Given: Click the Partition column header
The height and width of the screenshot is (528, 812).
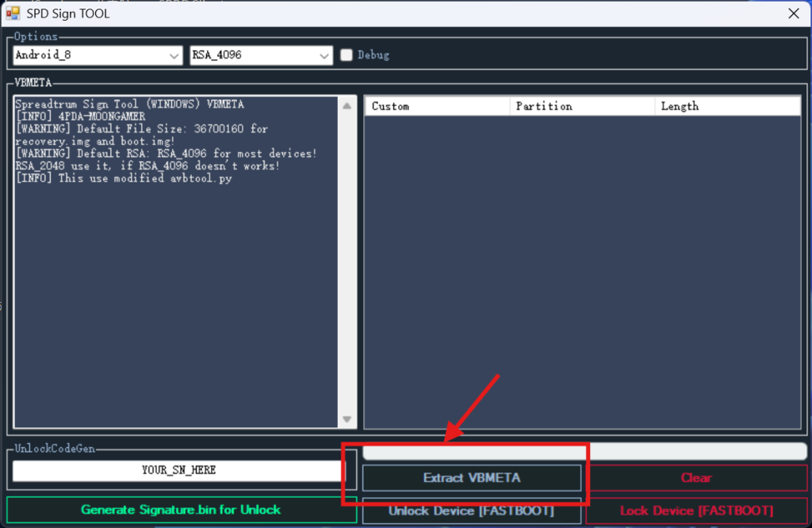Looking at the screenshot, I should point(583,106).
